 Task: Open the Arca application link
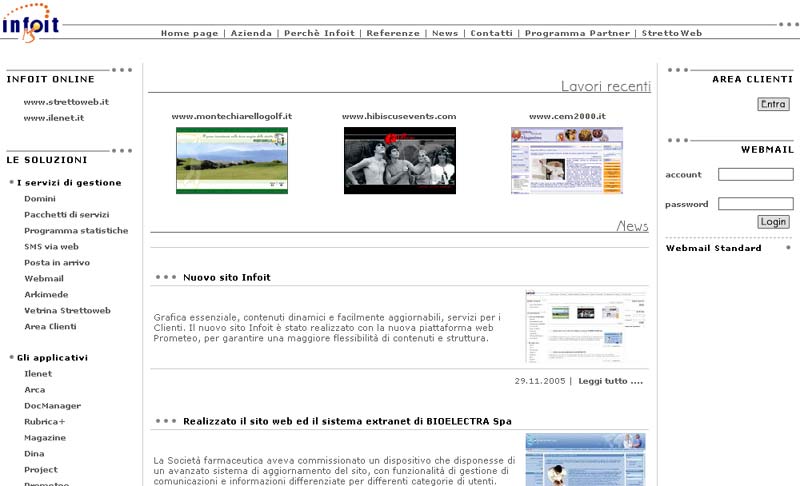(x=34, y=390)
